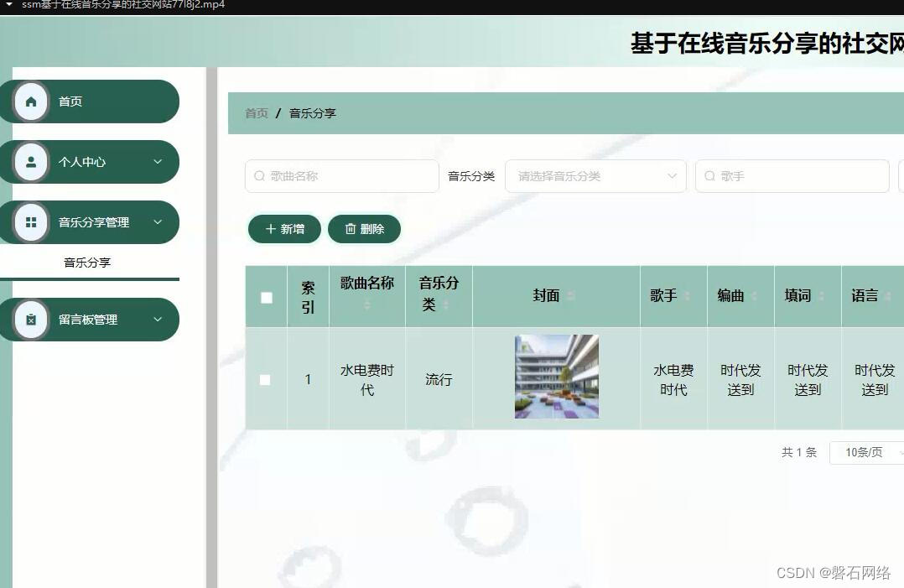Go to 首页 via breadcrumb link

coord(257,113)
